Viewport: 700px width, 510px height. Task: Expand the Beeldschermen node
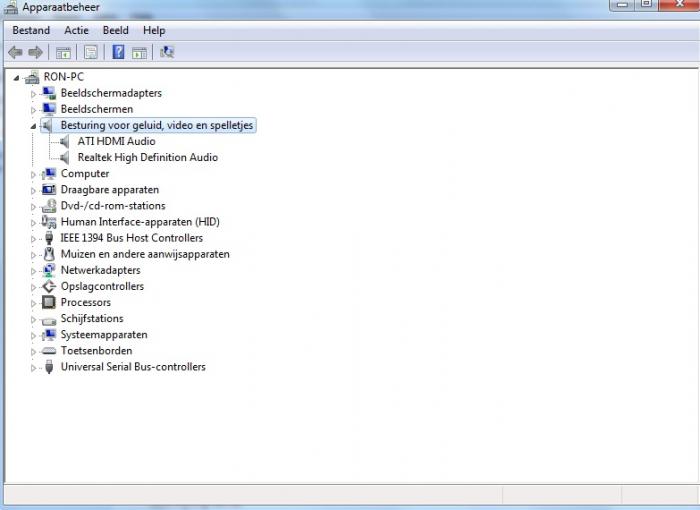33,110
